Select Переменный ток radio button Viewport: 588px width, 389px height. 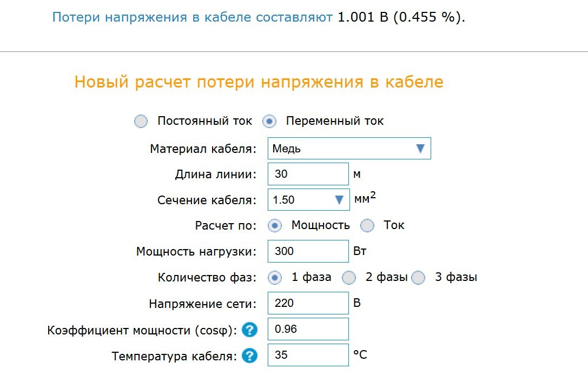(x=269, y=122)
